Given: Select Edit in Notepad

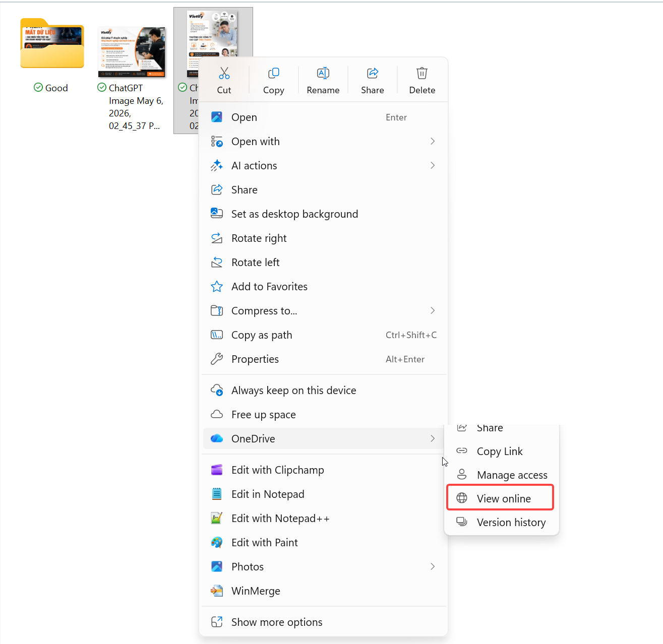Looking at the screenshot, I should 324,494.
